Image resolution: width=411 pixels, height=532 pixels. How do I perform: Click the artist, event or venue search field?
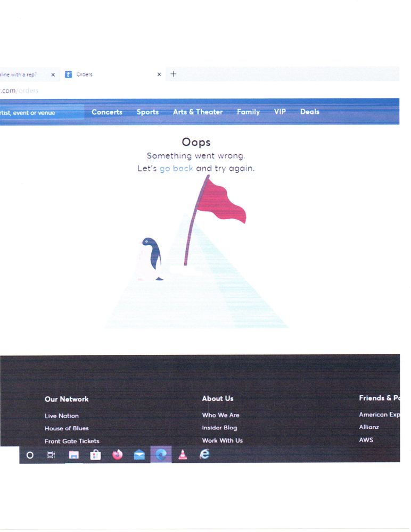pyautogui.click(x=37, y=113)
